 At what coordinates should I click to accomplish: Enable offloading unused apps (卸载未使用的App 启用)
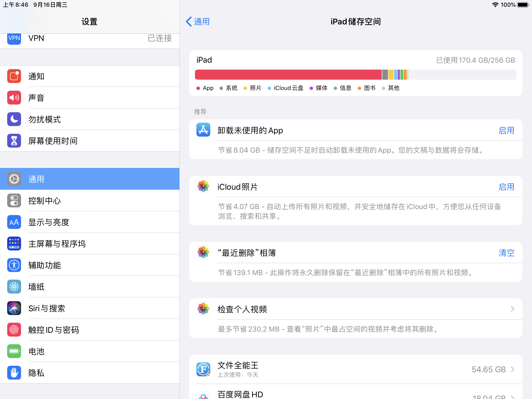(x=506, y=131)
